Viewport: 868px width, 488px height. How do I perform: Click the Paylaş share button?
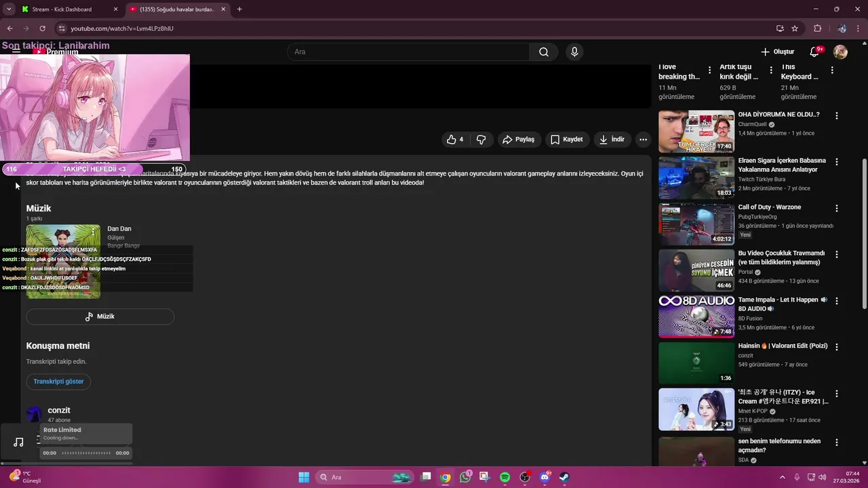[519, 140]
